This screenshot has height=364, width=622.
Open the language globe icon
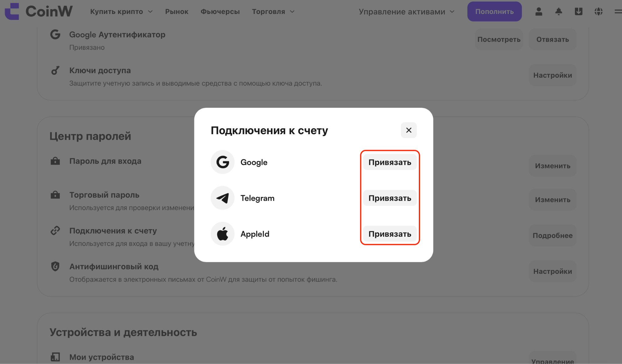tap(599, 12)
